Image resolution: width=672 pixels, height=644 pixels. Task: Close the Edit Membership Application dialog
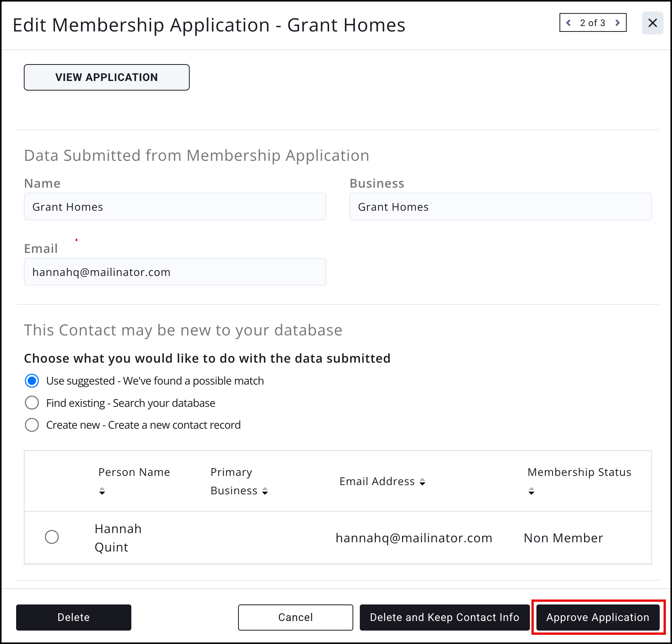click(x=652, y=23)
